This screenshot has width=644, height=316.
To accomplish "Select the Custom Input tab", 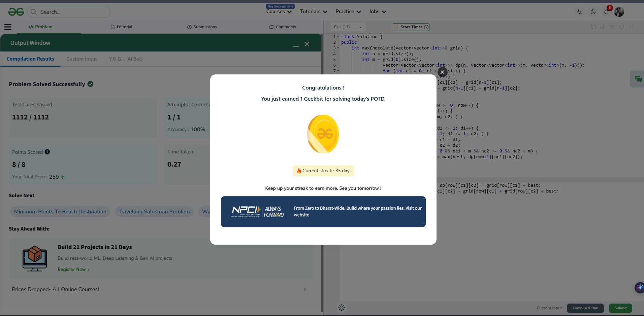I will tap(82, 59).
